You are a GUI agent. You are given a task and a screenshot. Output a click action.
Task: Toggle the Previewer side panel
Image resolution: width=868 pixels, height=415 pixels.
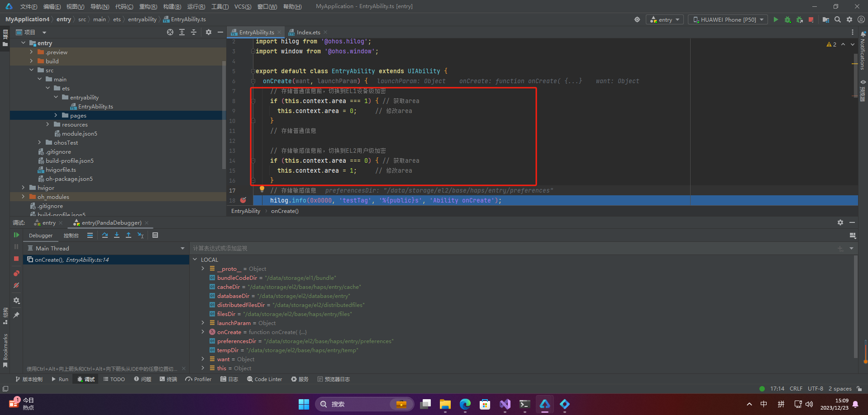point(863,90)
